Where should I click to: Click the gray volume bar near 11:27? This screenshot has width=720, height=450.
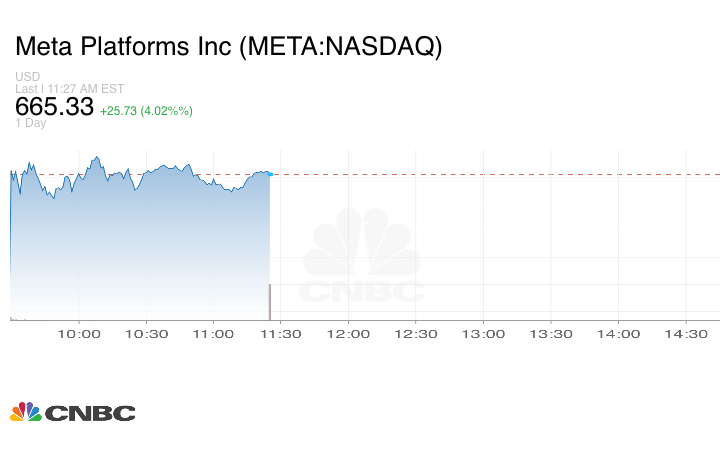tap(269, 302)
